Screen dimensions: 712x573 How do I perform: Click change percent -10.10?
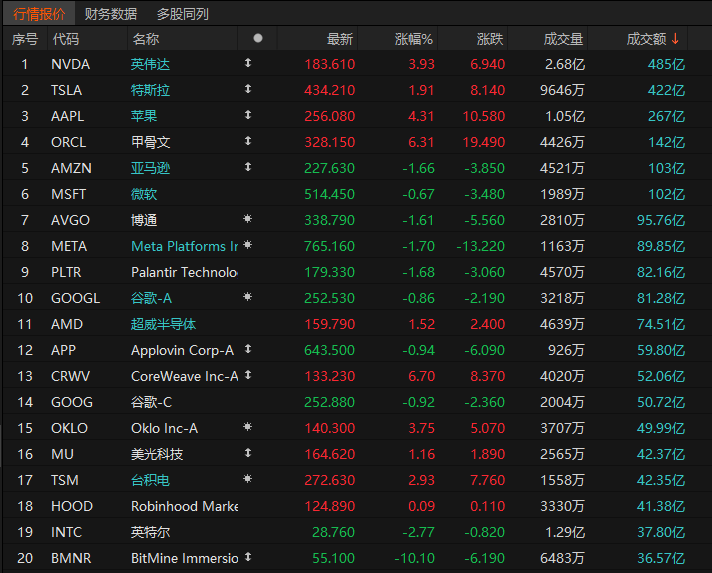[414, 558]
